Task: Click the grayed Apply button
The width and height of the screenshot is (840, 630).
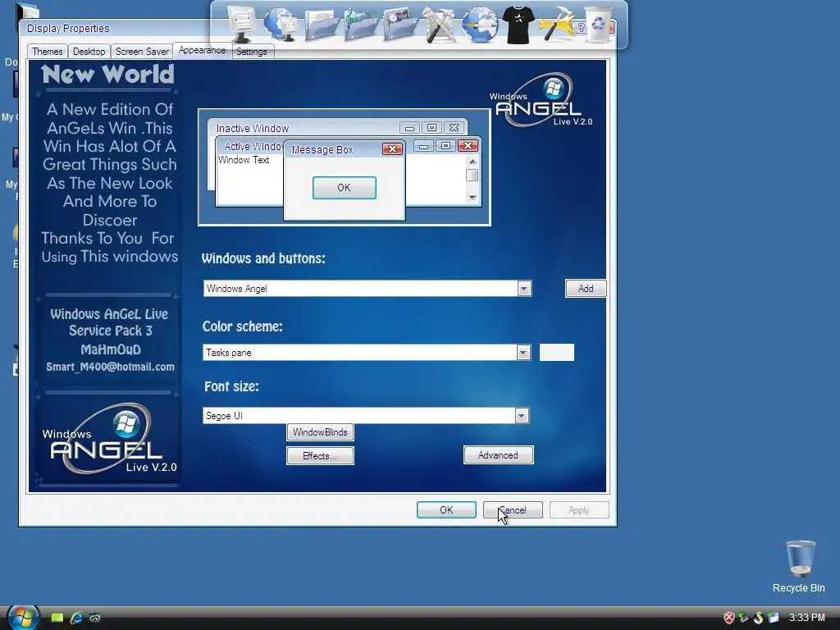Action: tap(579, 510)
